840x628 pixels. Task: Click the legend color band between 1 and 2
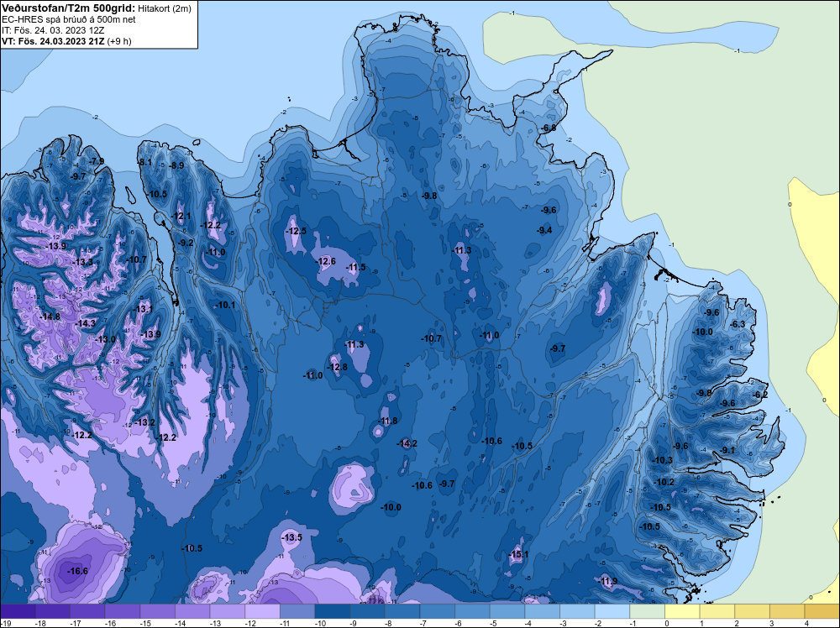[717, 611]
